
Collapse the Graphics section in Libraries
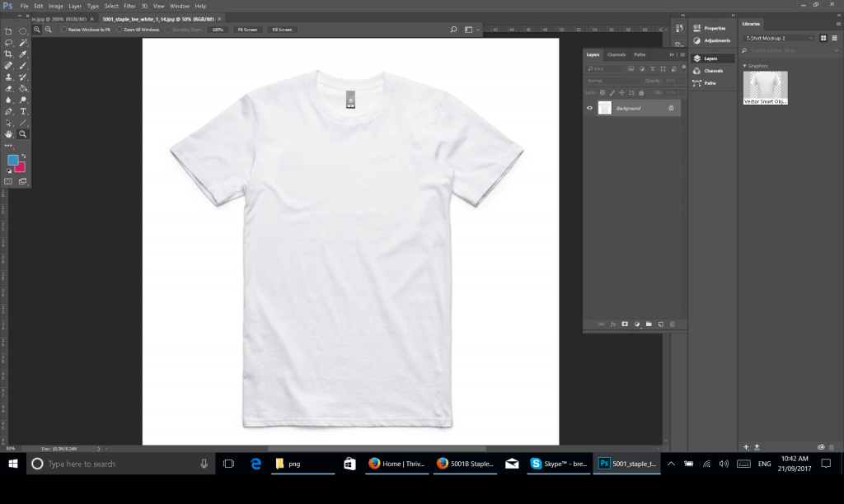745,66
